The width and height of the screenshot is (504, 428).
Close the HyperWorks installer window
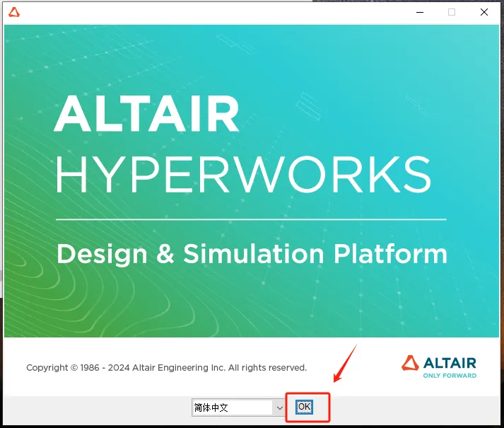coord(484,12)
